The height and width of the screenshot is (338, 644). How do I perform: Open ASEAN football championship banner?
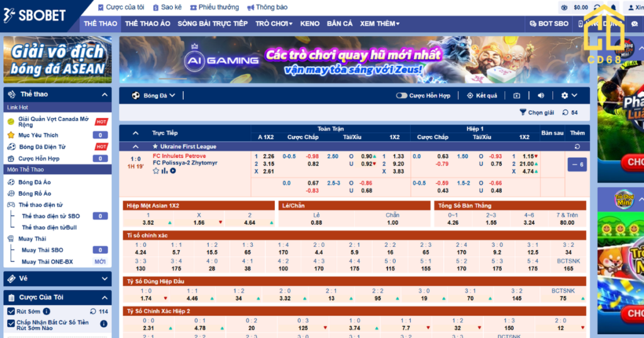tap(57, 60)
